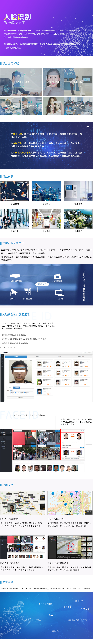Screen dimensions: 93x644
Task: Open the 目标人行为轨迹分析 map image
Action: coord(23,503)
